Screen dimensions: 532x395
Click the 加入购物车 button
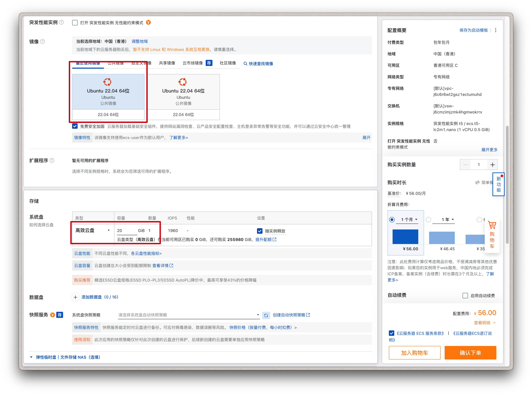click(414, 352)
